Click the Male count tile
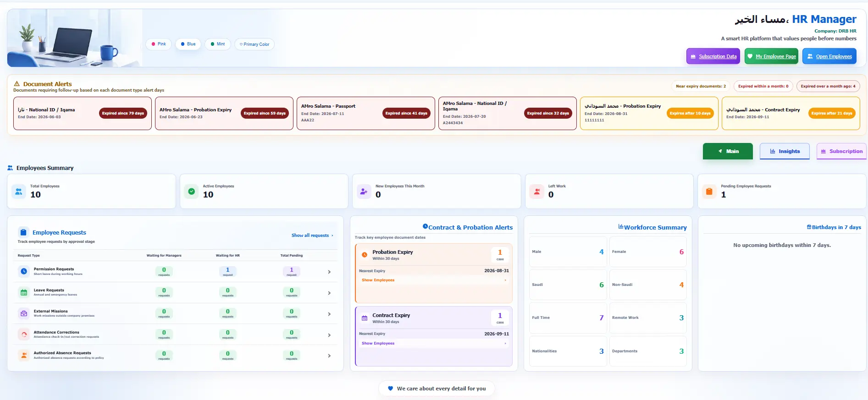868x400 pixels. pos(568,252)
